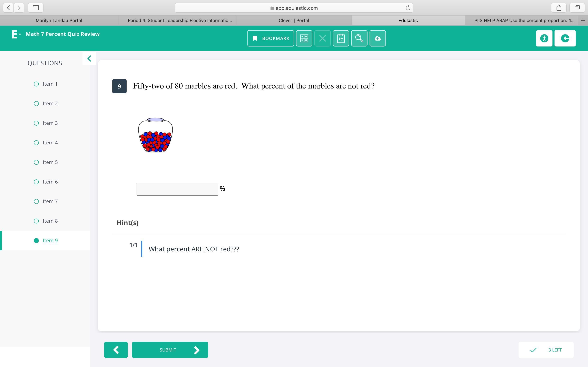This screenshot has height=367, width=588.
Task: Click the exit quiz arrow button
Action: pyautogui.click(x=565, y=38)
